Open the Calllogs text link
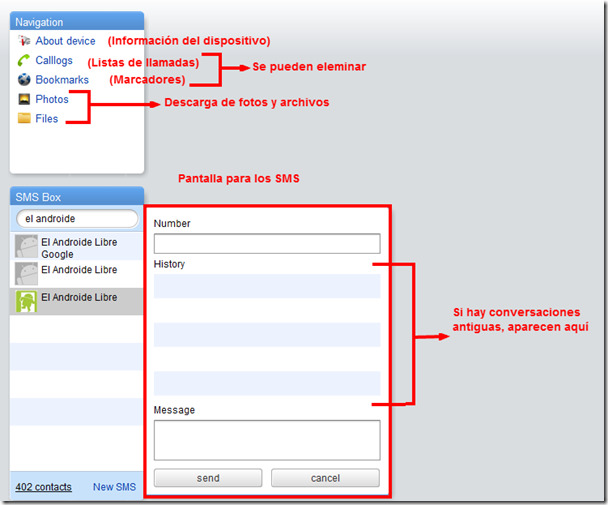 coord(54,61)
